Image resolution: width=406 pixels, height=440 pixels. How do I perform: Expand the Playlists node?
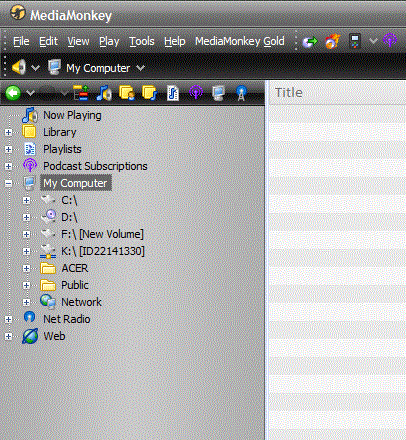click(x=8, y=149)
